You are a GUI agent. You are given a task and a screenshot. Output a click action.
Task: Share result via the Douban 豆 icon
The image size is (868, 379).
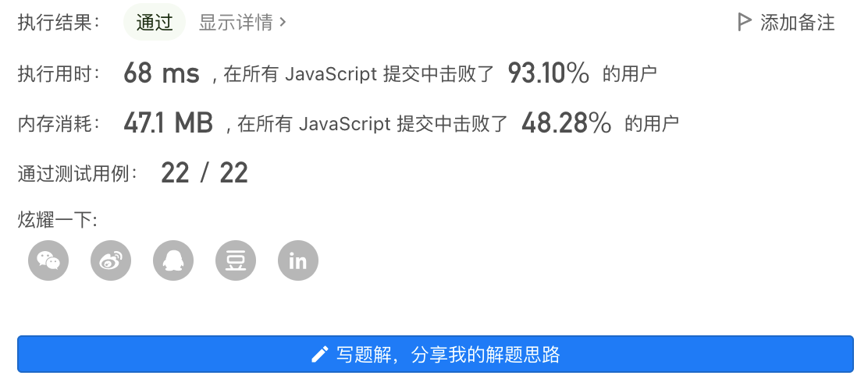click(236, 260)
